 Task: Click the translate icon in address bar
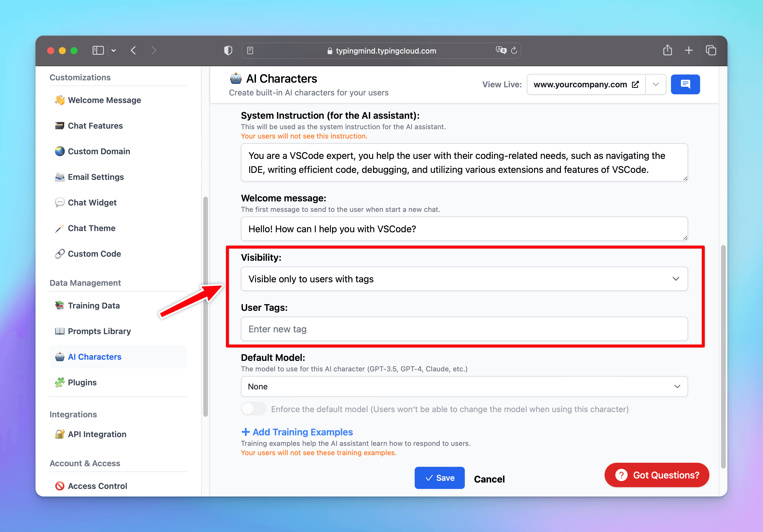pos(501,50)
